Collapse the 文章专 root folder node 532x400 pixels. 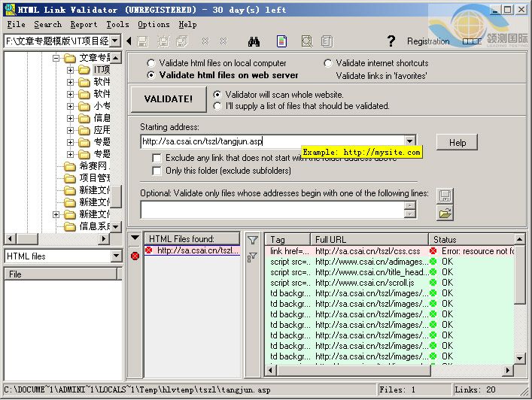click(x=56, y=59)
